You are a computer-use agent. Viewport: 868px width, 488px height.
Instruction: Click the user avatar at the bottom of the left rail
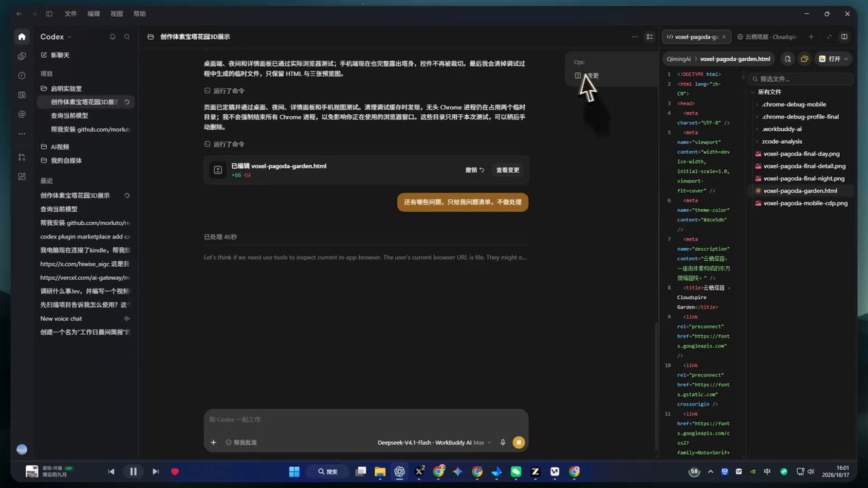click(x=22, y=449)
